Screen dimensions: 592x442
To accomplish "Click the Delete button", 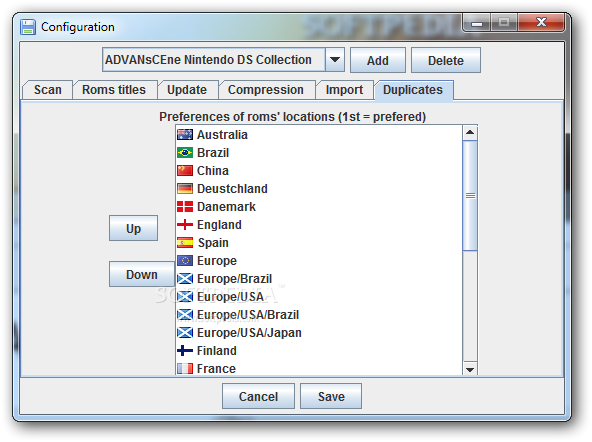I will 446,60.
